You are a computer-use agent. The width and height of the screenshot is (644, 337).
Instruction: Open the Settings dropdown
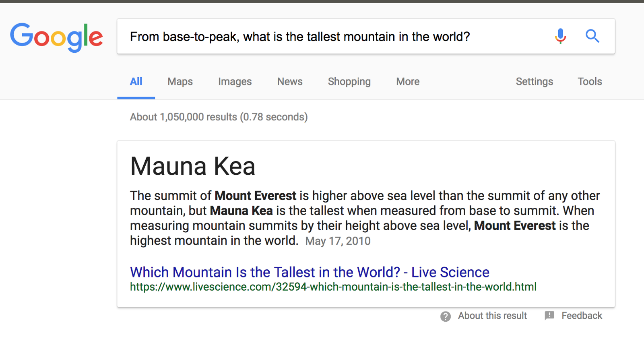point(534,82)
